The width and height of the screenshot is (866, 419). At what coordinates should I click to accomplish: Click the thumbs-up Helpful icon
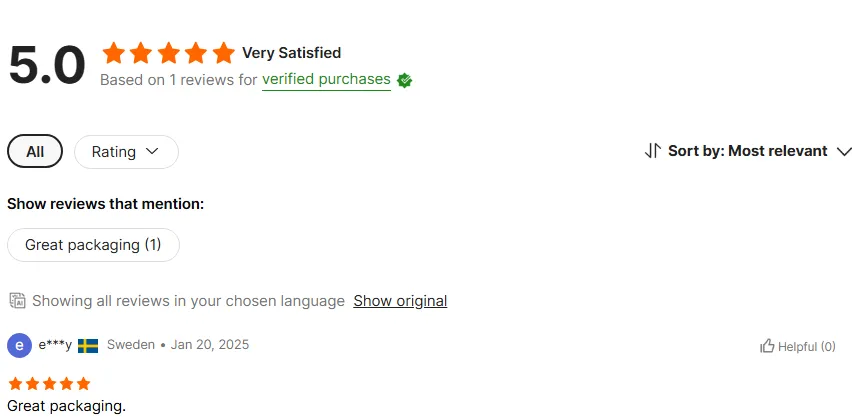coord(767,346)
